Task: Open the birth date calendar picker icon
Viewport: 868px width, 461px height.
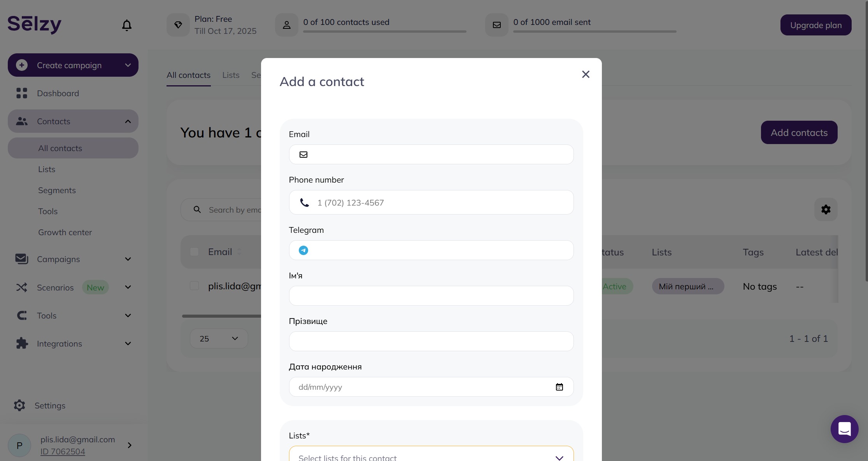Action: [x=559, y=387]
